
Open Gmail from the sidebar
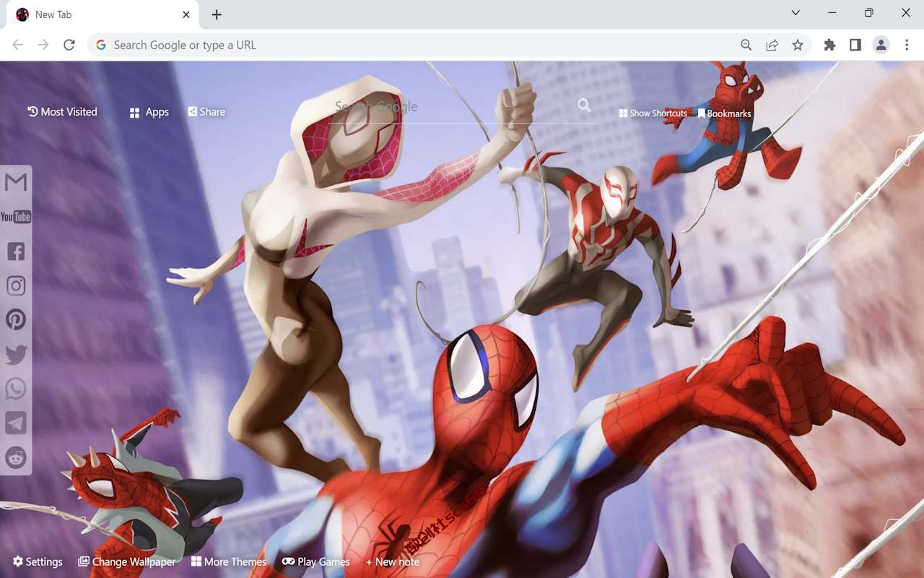coord(16,182)
